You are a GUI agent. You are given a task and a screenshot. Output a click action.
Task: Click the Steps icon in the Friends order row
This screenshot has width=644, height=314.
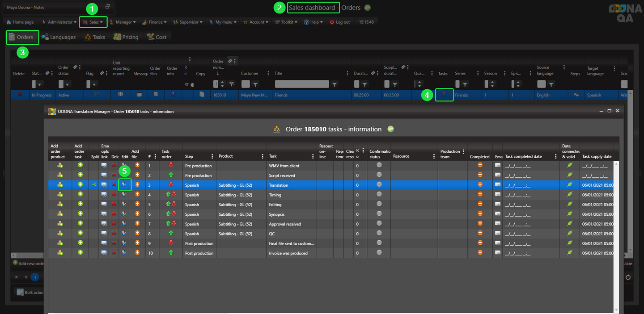(x=576, y=95)
